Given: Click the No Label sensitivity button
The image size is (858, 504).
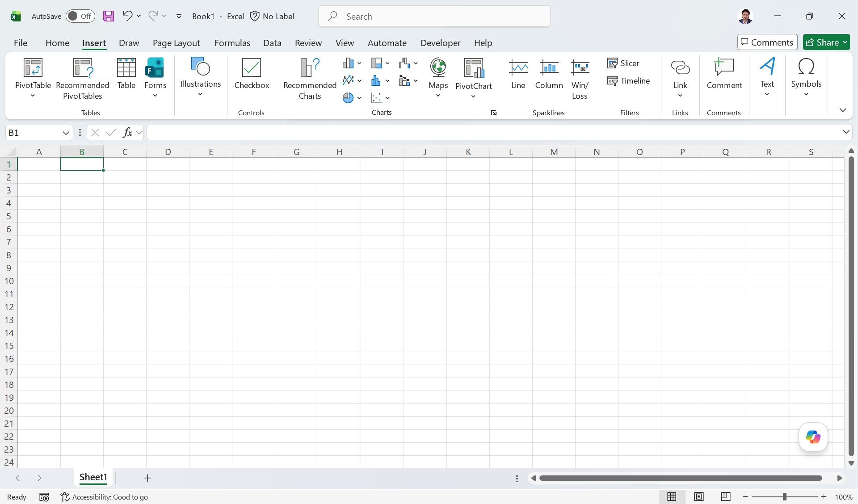Looking at the screenshot, I should click(x=272, y=16).
